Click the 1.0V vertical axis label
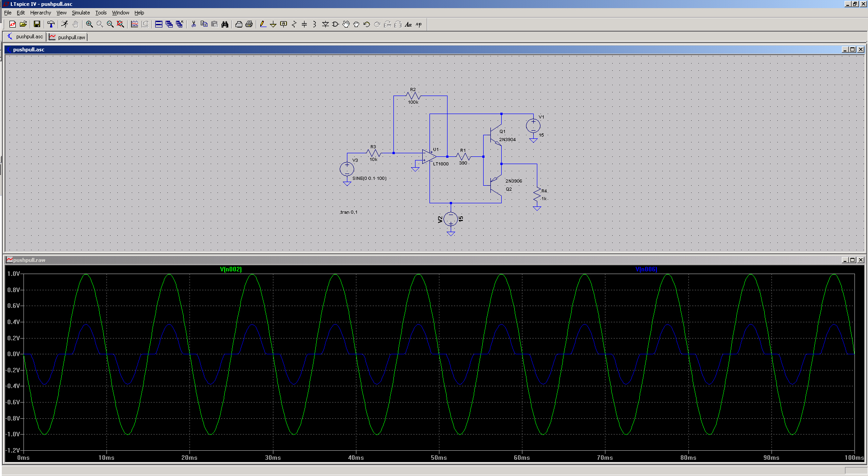This screenshot has width=868, height=476. click(x=14, y=274)
